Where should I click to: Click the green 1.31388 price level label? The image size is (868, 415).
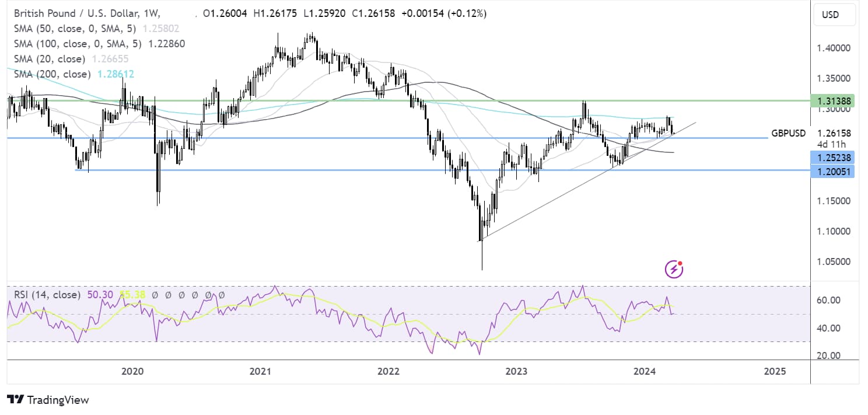834,100
